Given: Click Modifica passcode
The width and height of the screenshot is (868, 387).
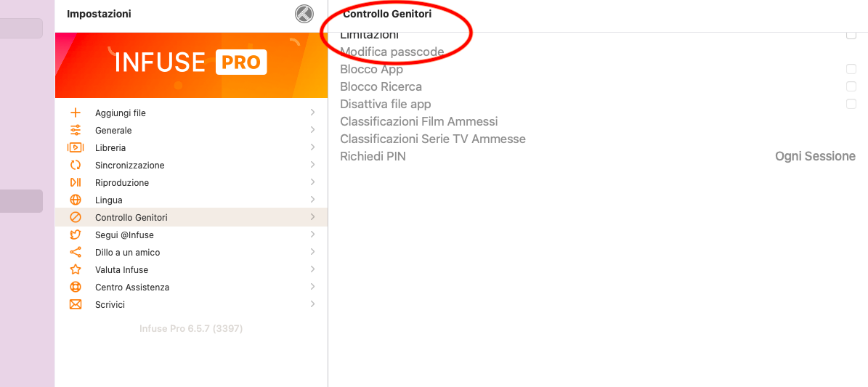Looking at the screenshot, I should 392,52.
